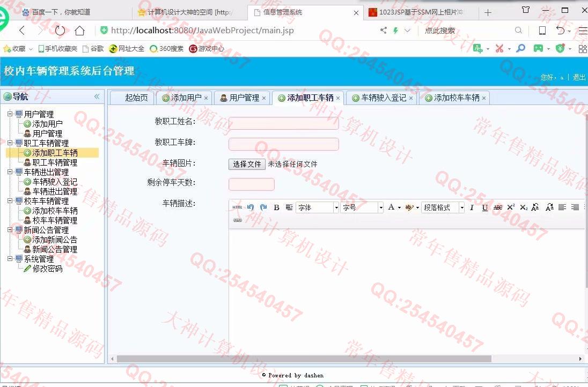588x387 pixels.
Task: Apply superscript formatting
Action: (511, 207)
